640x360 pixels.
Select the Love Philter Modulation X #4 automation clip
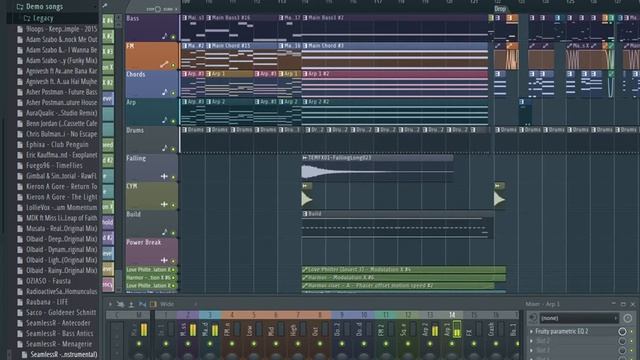point(404,270)
